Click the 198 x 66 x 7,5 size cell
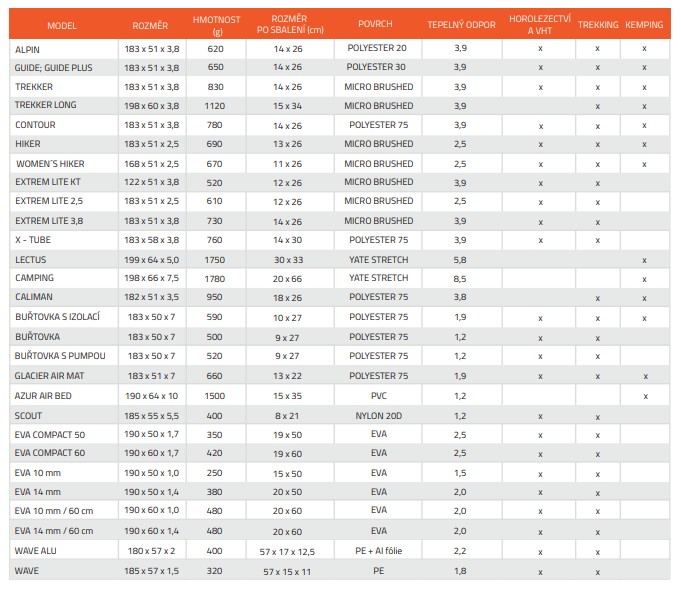The image size is (681, 590). (152, 278)
